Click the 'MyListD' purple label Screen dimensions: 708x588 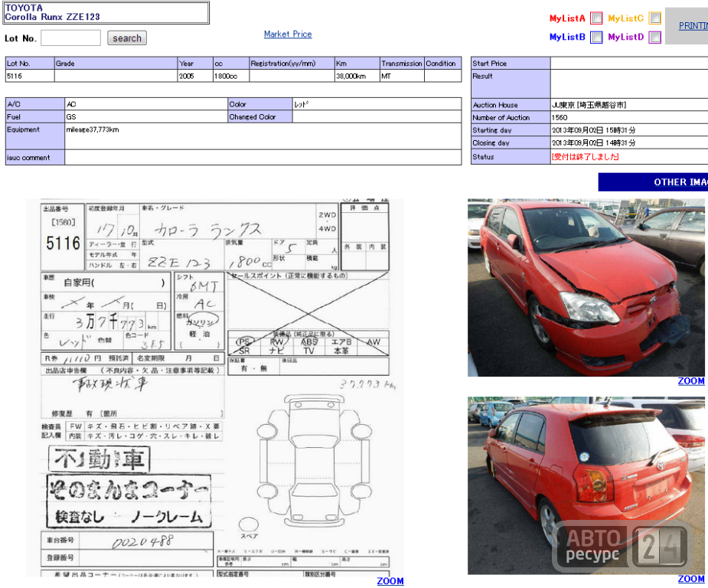point(626,37)
